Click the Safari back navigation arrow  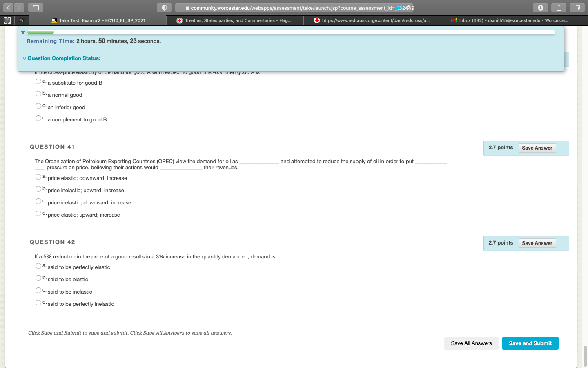(x=8, y=8)
